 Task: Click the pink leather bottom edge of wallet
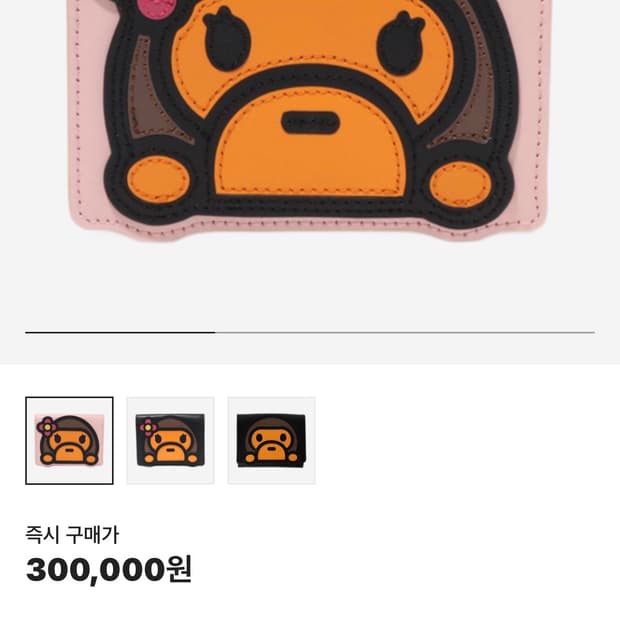click(x=308, y=229)
